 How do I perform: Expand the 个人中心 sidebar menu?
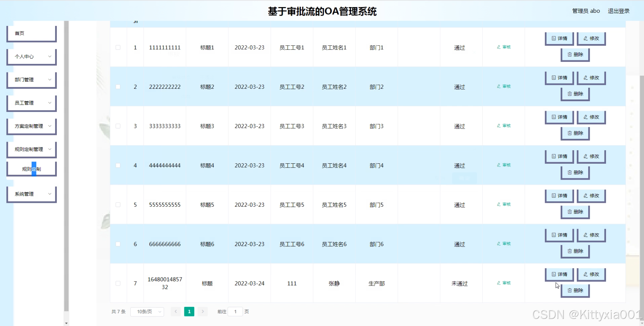tap(32, 56)
